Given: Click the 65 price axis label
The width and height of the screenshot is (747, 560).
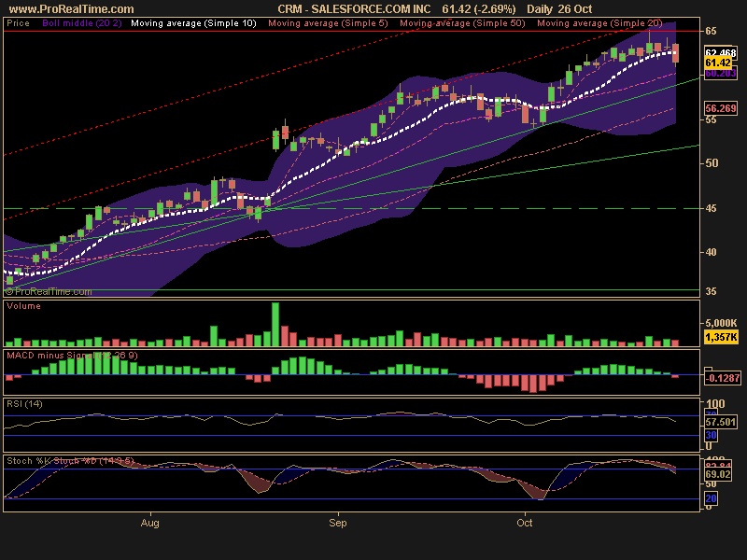Looking at the screenshot, I should (711, 31).
